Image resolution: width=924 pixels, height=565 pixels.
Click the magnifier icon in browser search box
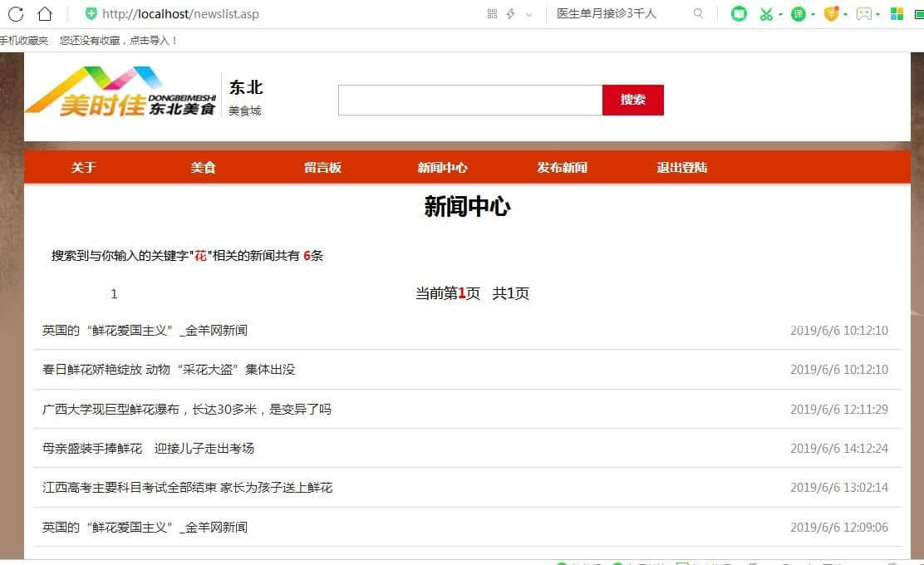point(698,13)
